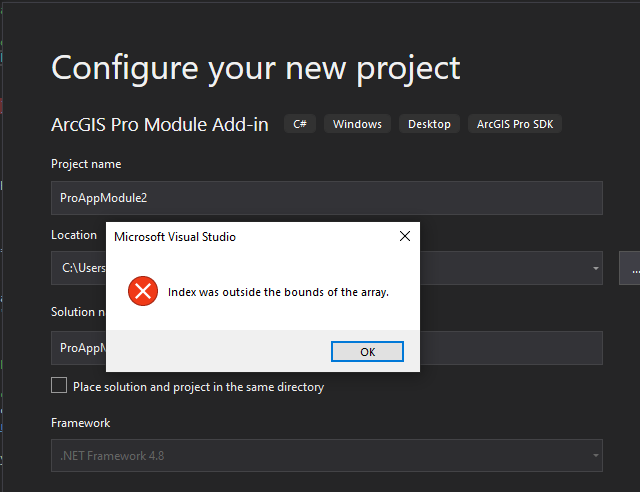The image size is (640, 492).
Task: Click the C:\Users location path text
Action: pyautogui.click(x=82, y=268)
